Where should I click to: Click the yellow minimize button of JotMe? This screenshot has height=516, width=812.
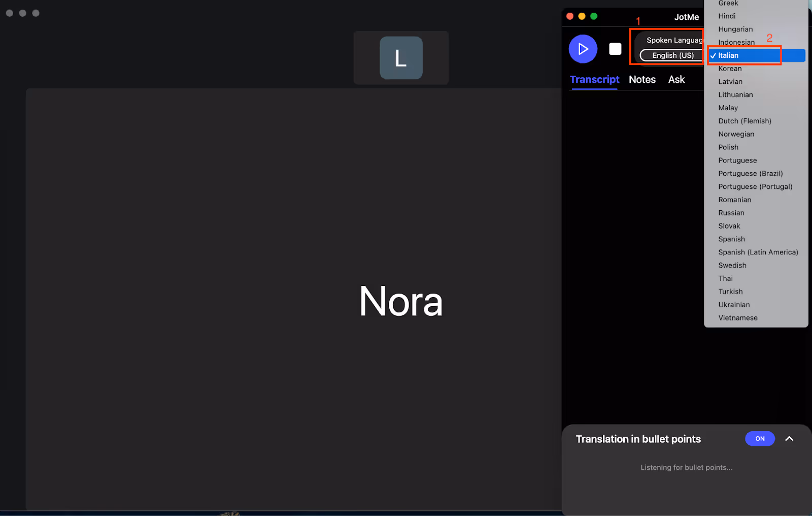(x=582, y=16)
